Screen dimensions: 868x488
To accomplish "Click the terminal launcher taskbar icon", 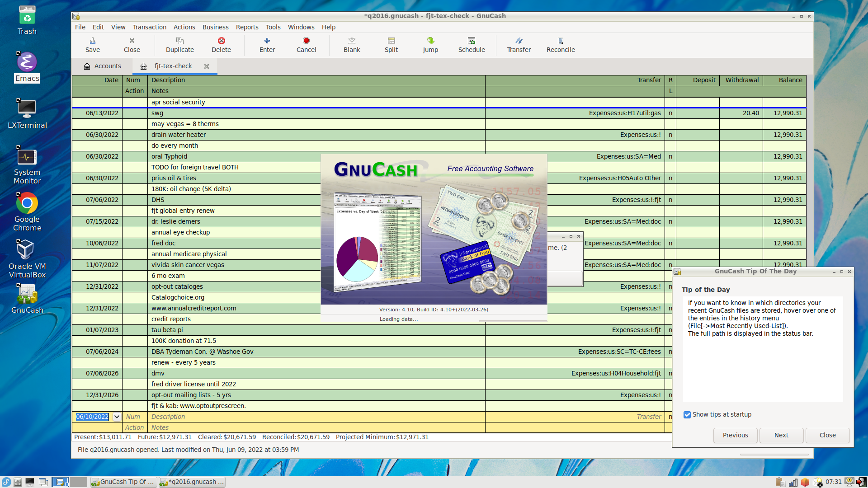I will pos(30,482).
